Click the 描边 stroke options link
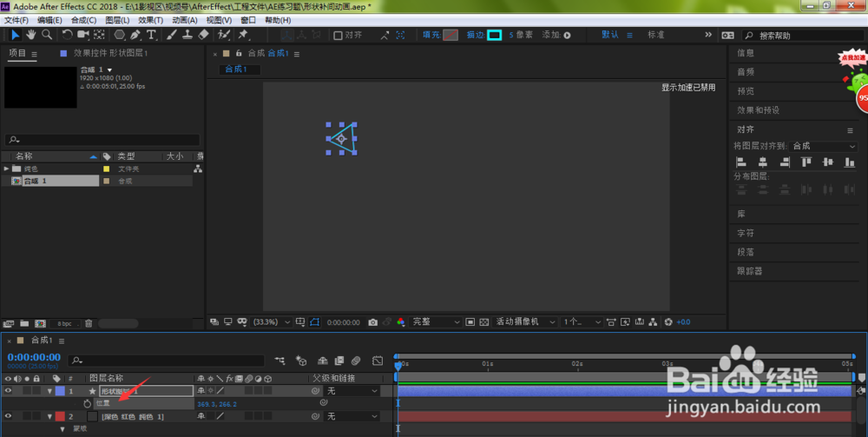The width and height of the screenshot is (868, 437). point(476,35)
